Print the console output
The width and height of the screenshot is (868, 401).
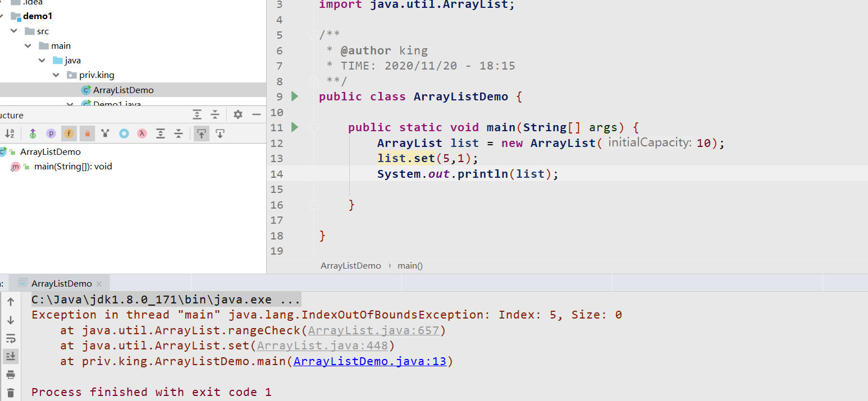[11, 375]
